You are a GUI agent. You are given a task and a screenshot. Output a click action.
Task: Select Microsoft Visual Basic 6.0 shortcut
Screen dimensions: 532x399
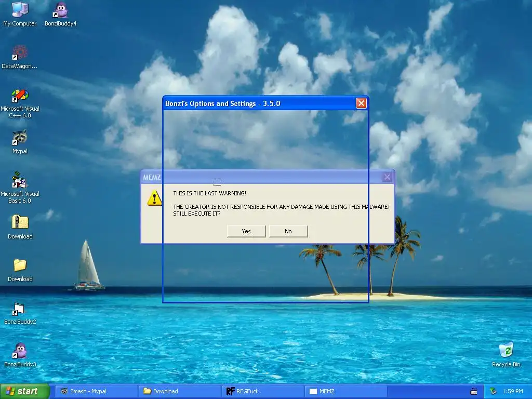[20, 188]
